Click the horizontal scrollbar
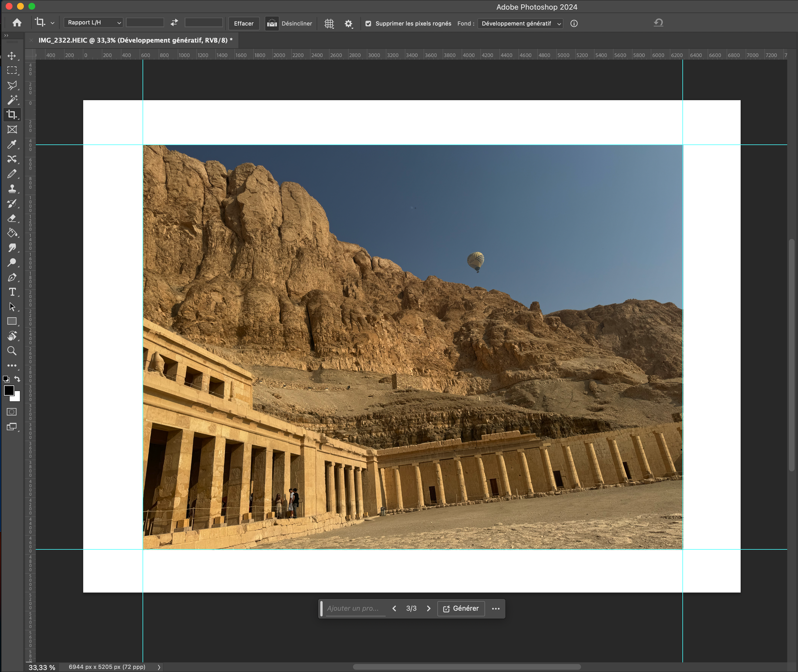Screen dimensions: 798x672 pyautogui.click(x=467, y=667)
